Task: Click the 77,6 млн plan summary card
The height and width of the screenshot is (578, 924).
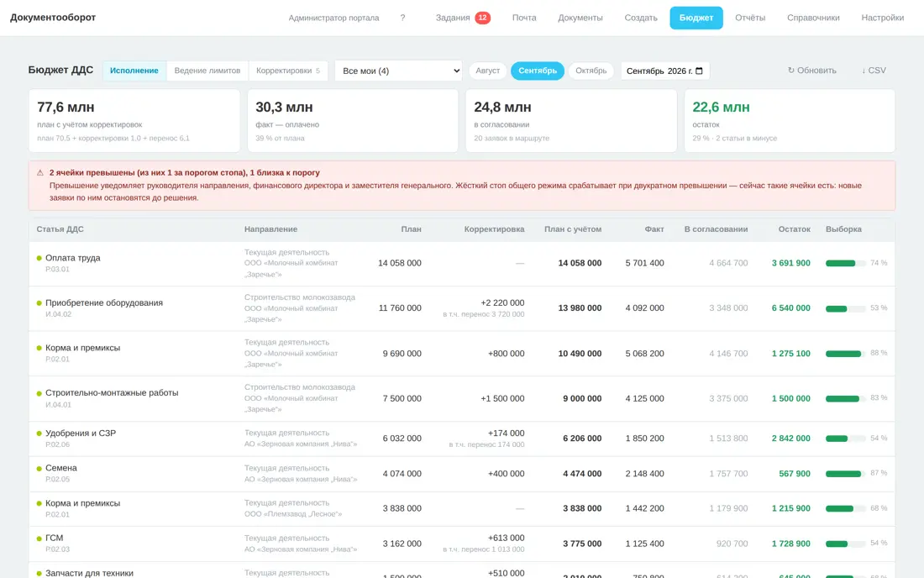Action: 134,121
